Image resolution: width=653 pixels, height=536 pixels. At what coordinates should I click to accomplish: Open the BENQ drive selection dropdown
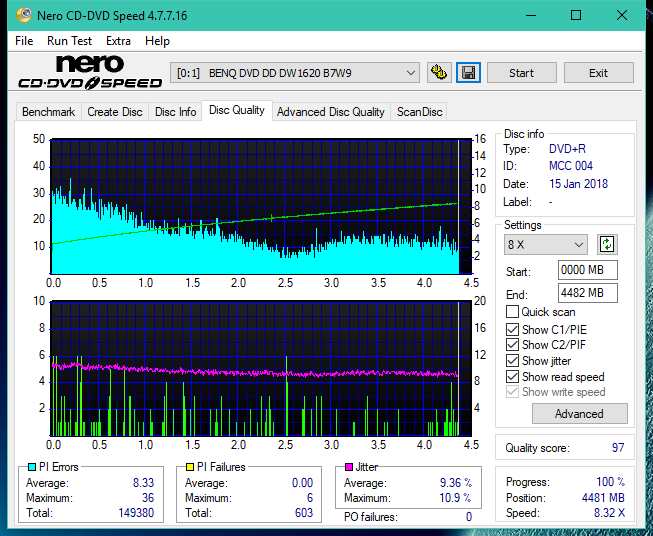point(295,73)
